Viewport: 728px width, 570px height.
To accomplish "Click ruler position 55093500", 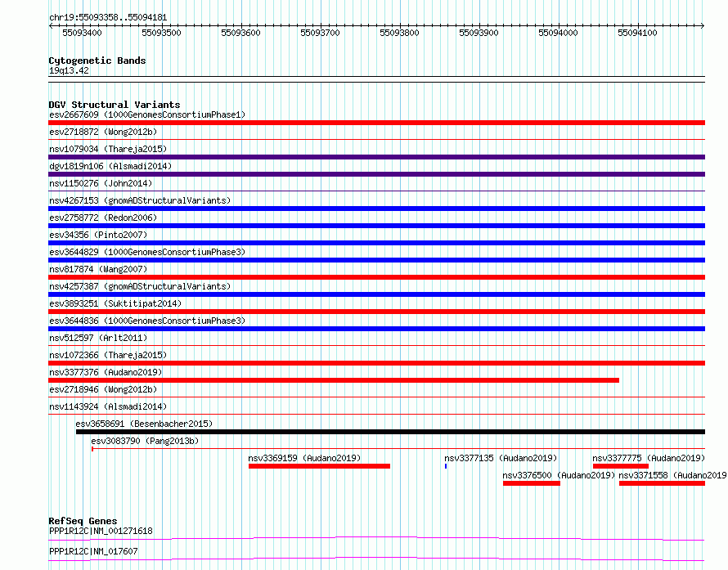I will (162, 33).
